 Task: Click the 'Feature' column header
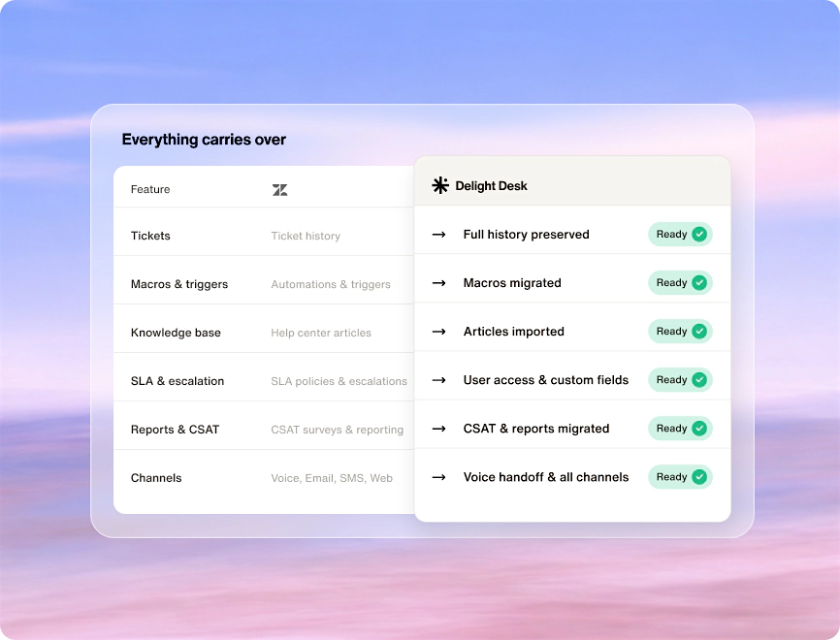click(150, 189)
